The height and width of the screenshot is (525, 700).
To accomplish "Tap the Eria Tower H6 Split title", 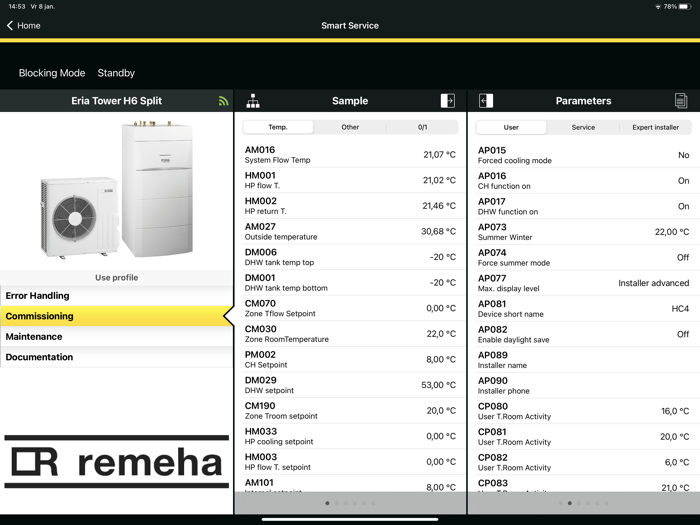I will click(117, 101).
